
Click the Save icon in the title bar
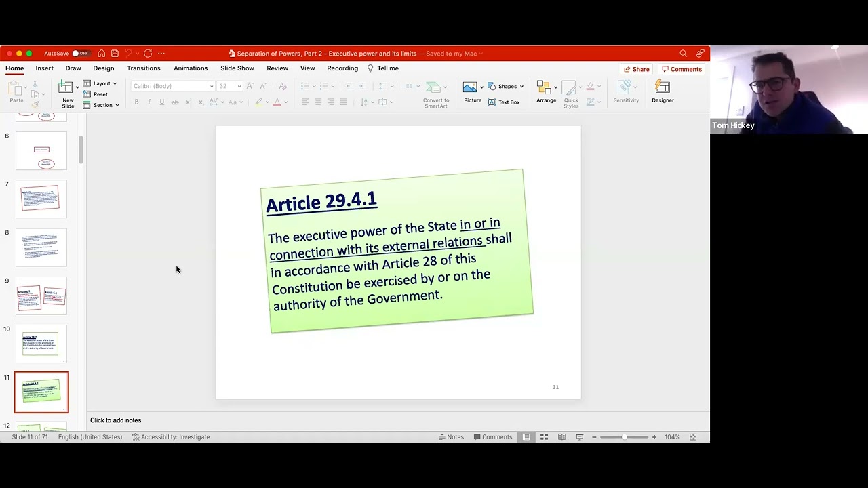pyautogui.click(x=115, y=54)
